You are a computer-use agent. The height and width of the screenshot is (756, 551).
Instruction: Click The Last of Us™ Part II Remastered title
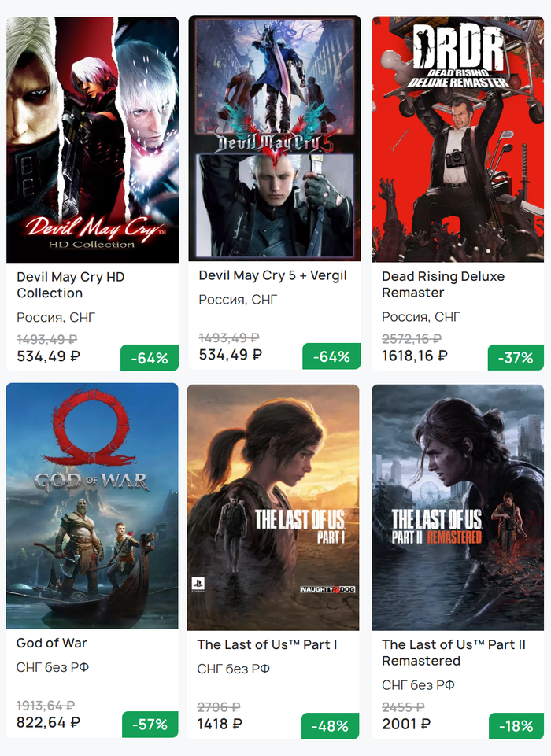pyautogui.click(x=453, y=653)
